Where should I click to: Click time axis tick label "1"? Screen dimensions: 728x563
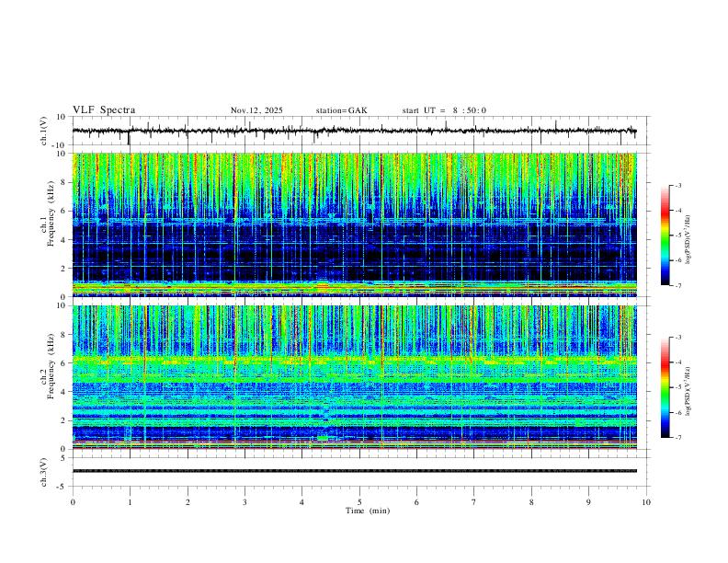pyautogui.click(x=130, y=502)
